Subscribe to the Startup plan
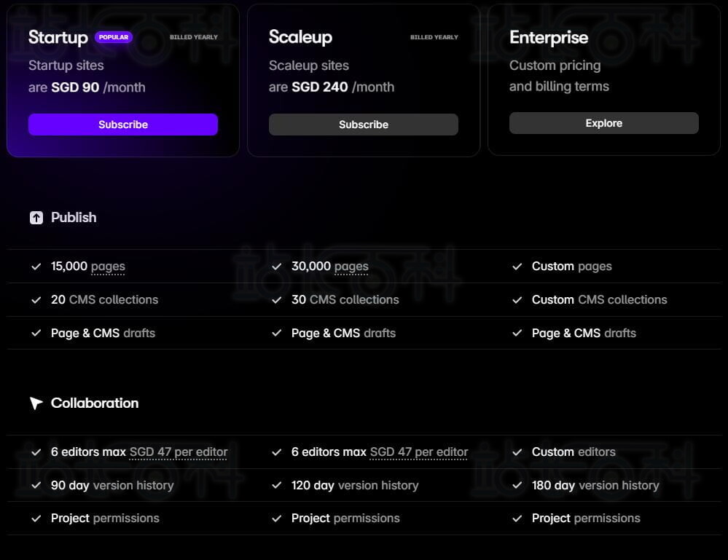This screenshot has height=560, width=728. click(x=123, y=125)
